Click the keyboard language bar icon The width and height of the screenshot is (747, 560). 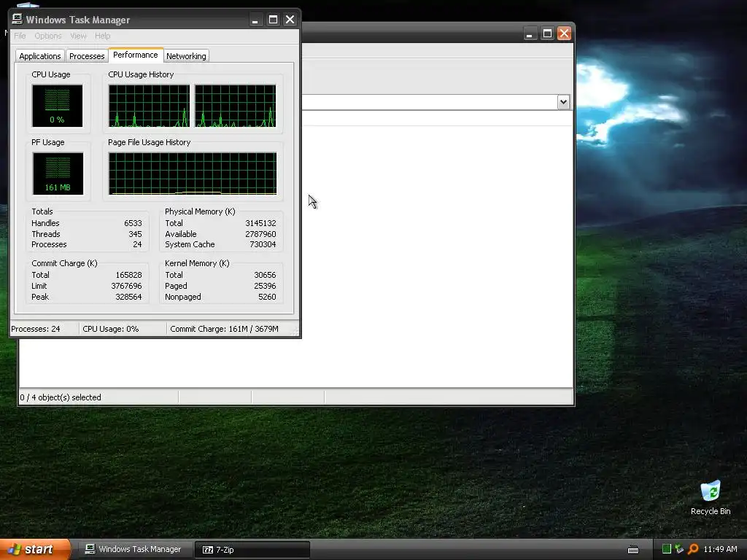point(633,550)
